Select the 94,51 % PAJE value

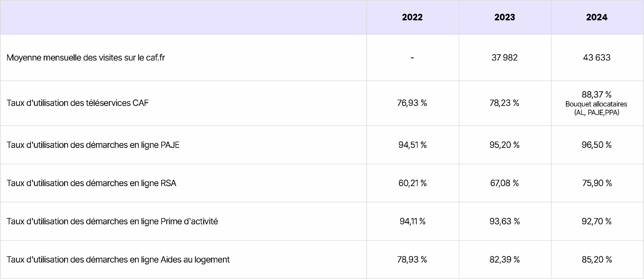pyautogui.click(x=412, y=145)
